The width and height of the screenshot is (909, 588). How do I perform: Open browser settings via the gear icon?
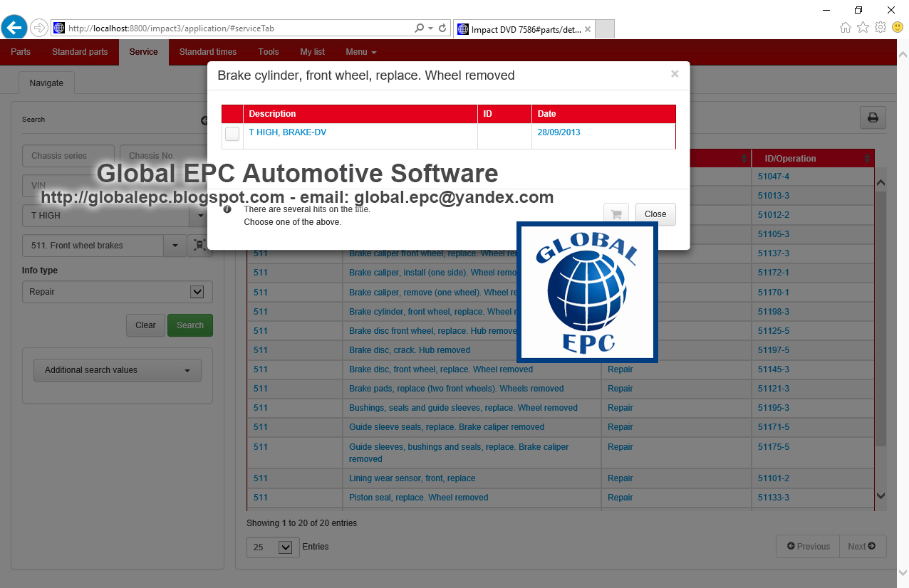(x=880, y=27)
